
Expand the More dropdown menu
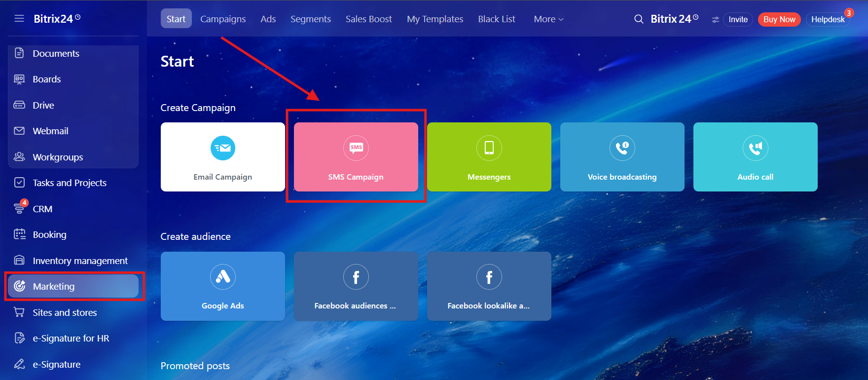tap(548, 19)
